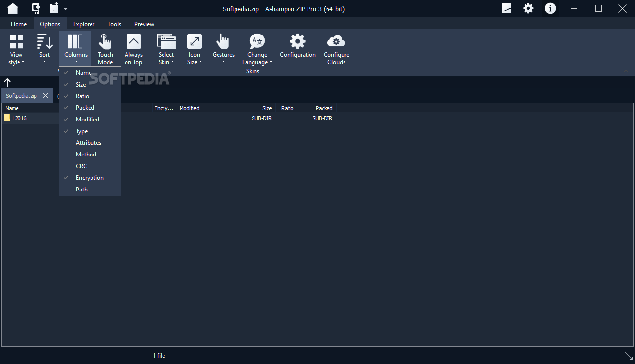The image size is (635, 364).
Task: Open the quick access dropdown arrow in title bar
Action: 65,9
